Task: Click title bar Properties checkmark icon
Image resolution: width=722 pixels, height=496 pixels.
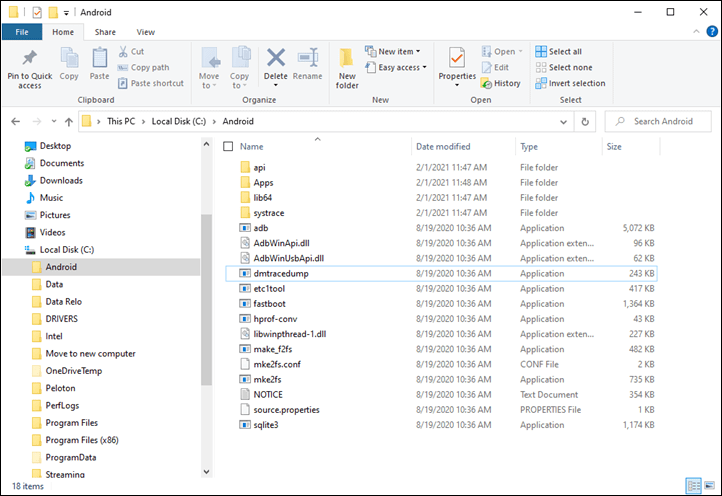Action: tap(37, 12)
